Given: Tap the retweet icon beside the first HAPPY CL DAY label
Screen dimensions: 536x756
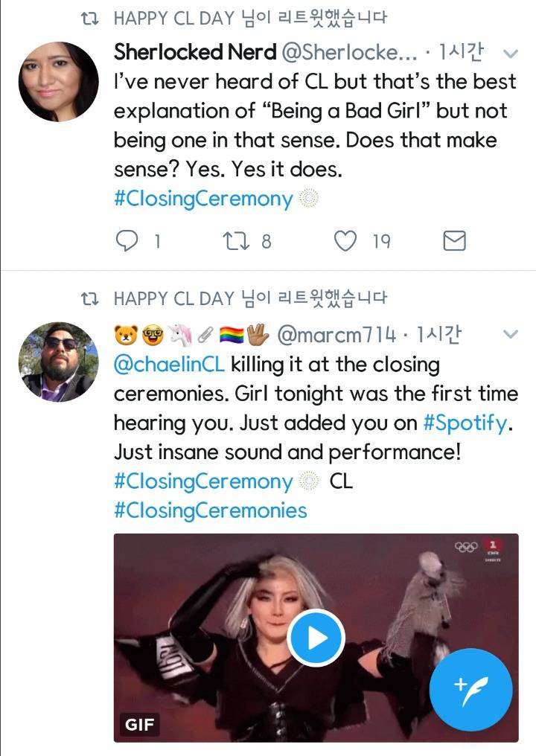Looking at the screenshot, I should pyautogui.click(x=89, y=19).
